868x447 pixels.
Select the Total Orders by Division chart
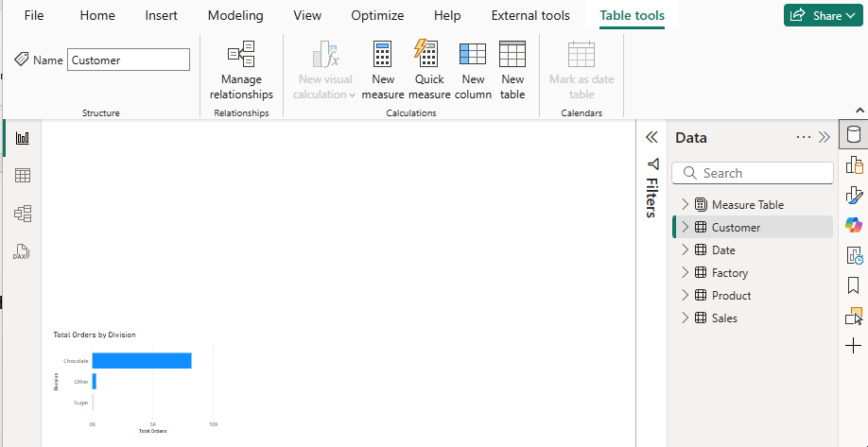tap(136, 382)
